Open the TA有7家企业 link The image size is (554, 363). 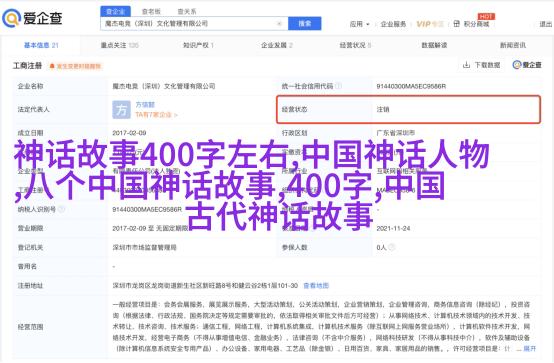[156, 115]
